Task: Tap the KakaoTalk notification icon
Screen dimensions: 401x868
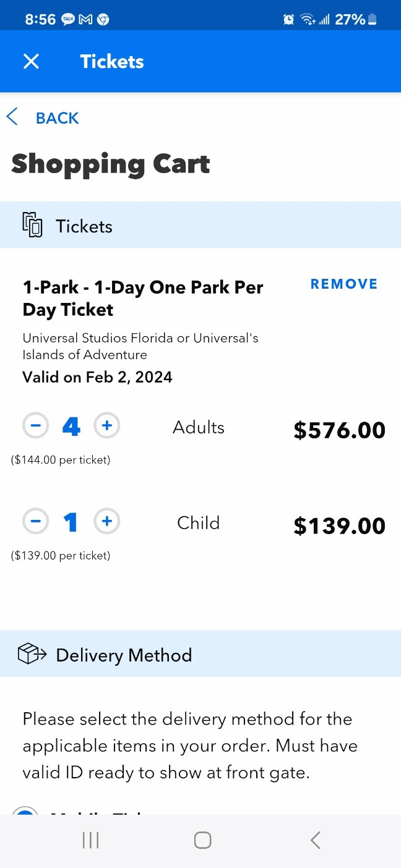Action: coord(68,20)
